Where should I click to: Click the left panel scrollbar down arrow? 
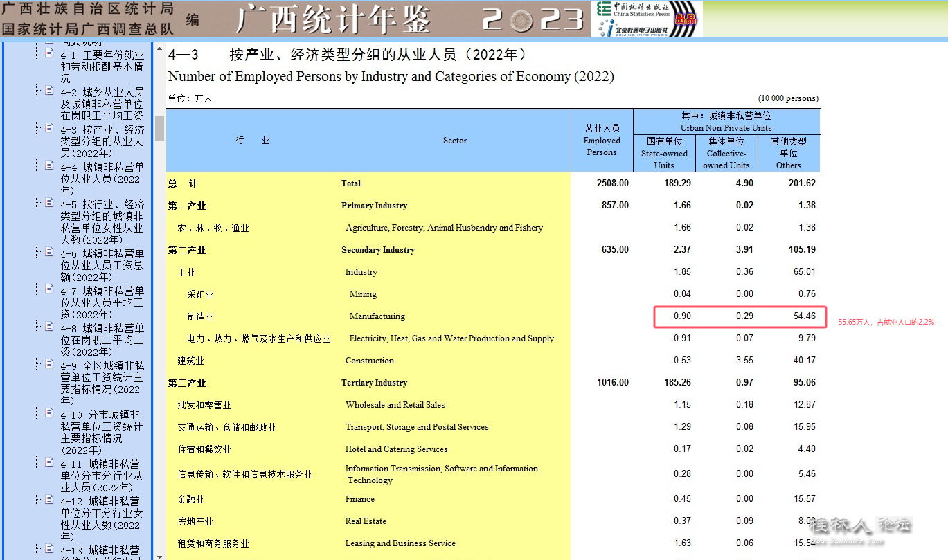pyautogui.click(x=159, y=555)
